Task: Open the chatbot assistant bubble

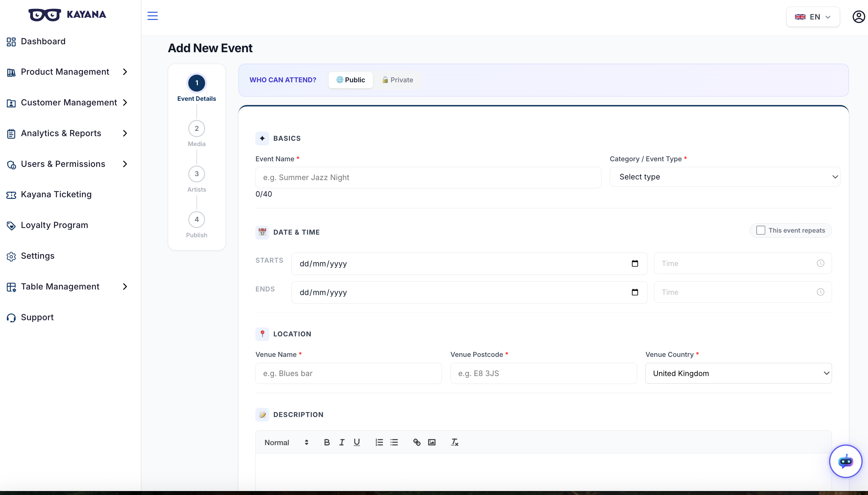Action: point(845,461)
